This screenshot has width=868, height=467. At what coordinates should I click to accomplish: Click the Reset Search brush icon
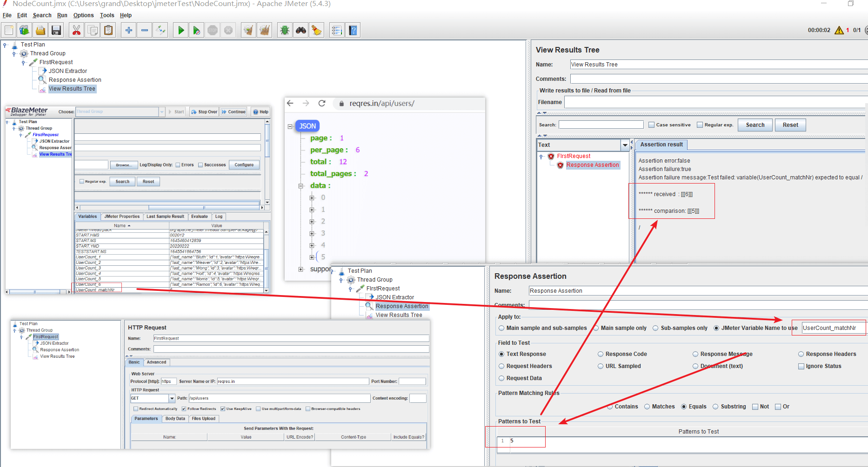coord(317,31)
